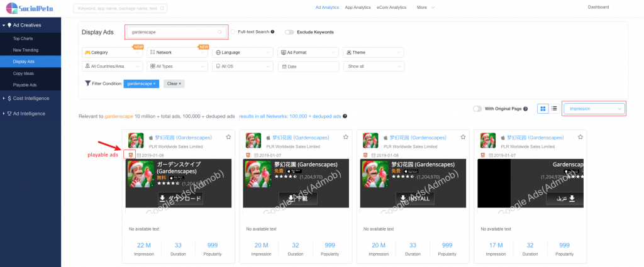The height and width of the screenshot is (267, 644).
Task: Toggle With Original Page switch
Action: point(477,109)
